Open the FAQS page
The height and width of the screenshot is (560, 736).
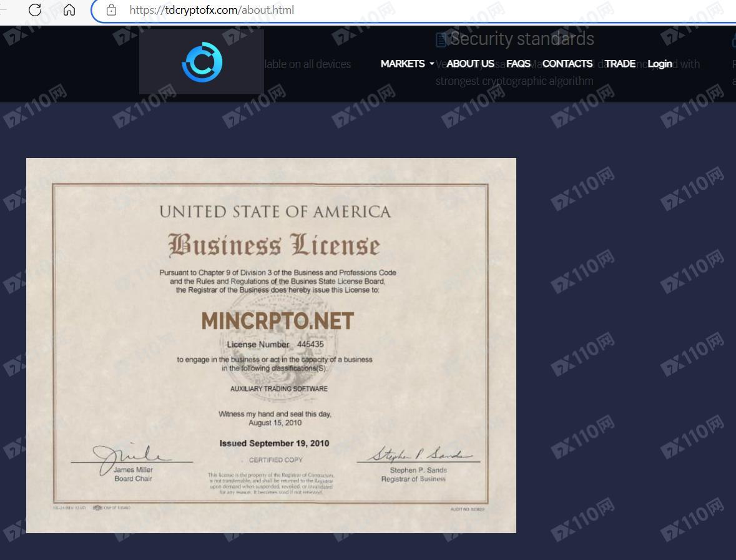518,64
